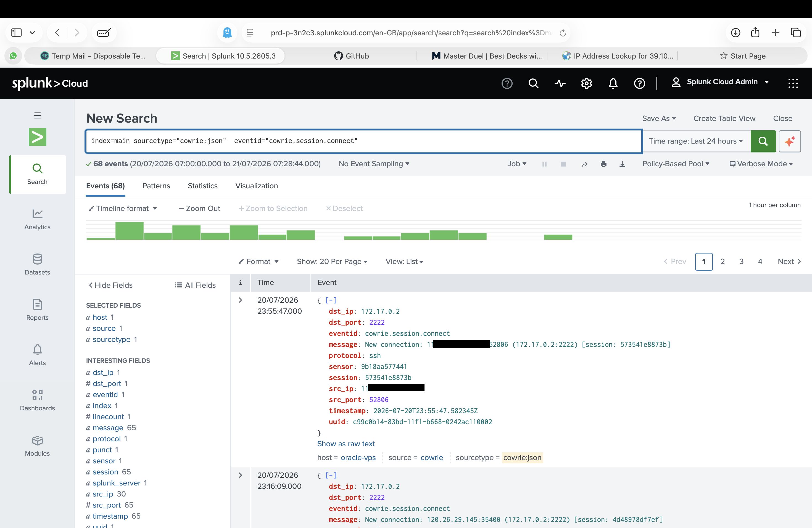
Task: Open the apps grid menu icon
Action: tap(793, 83)
